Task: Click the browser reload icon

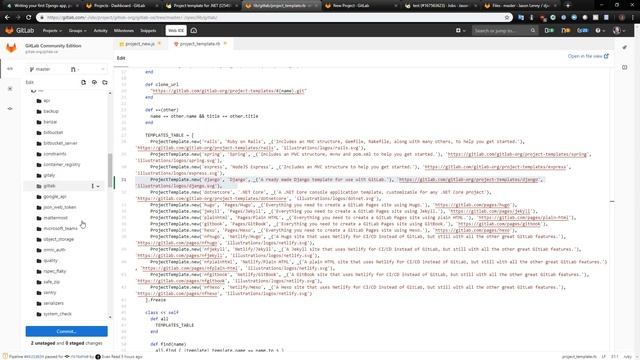Action: 28,18
